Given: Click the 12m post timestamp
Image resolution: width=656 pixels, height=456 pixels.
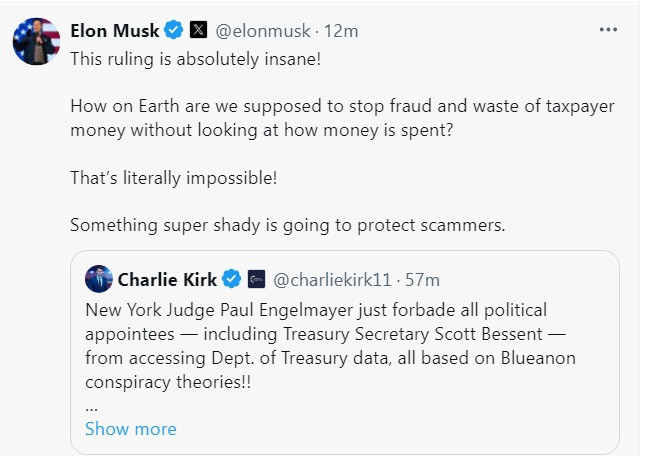Looking at the screenshot, I should pyautogui.click(x=342, y=31).
